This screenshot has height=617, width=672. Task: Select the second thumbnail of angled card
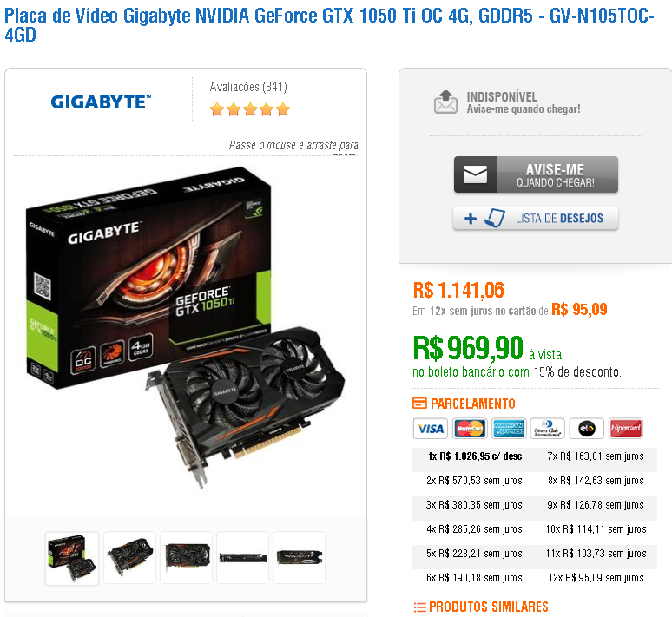coord(130,557)
